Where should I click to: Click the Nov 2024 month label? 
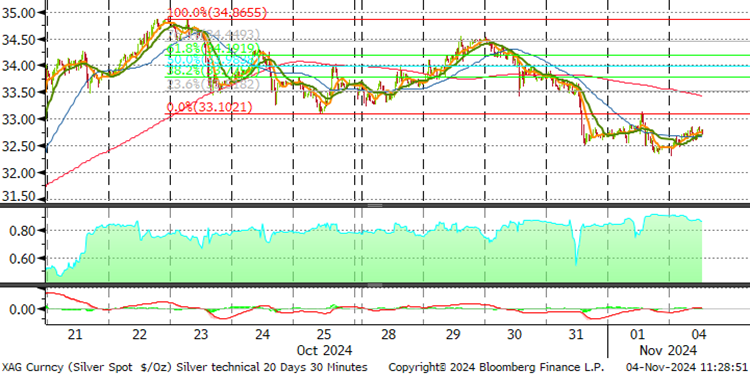point(668,350)
